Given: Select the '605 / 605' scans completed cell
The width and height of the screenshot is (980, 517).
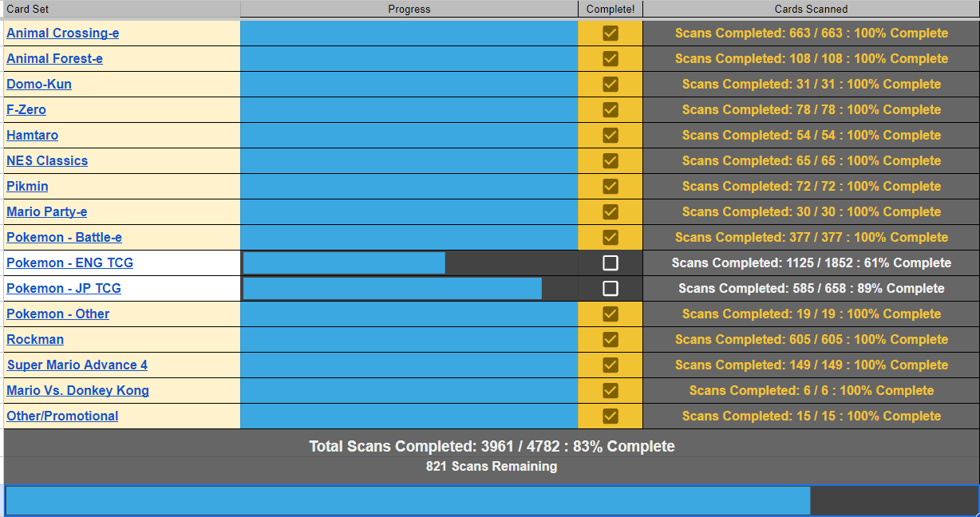Looking at the screenshot, I should click(x=811, y=339).
